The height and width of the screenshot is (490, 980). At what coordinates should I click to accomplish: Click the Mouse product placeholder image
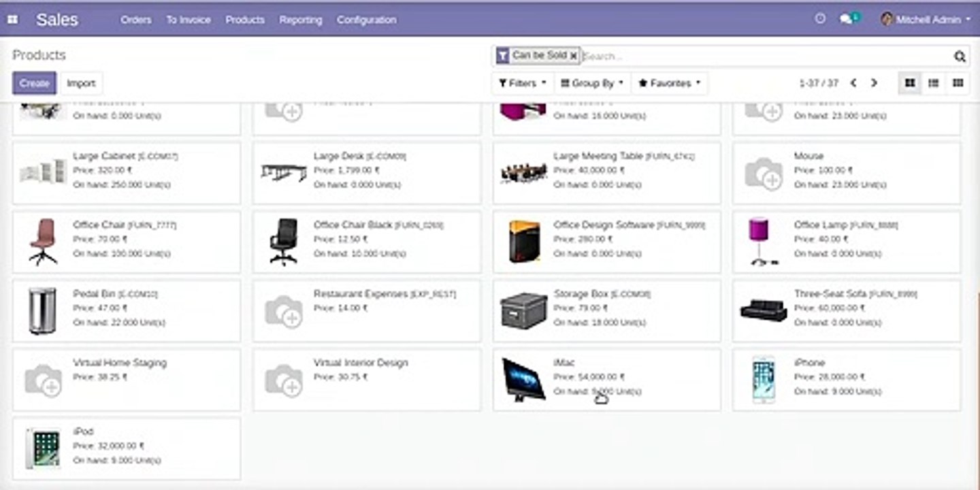pos(763,173)
